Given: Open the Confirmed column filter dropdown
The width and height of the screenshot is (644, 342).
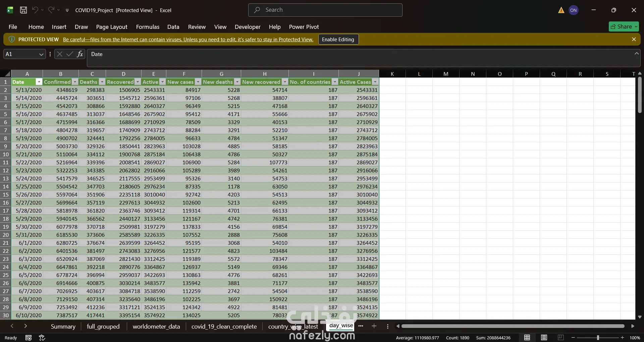Looking at the screenshot, I should (x=75, y=82).
